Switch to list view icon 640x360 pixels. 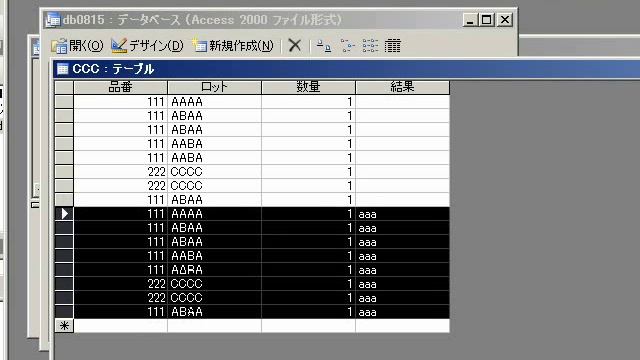[370, 46]
